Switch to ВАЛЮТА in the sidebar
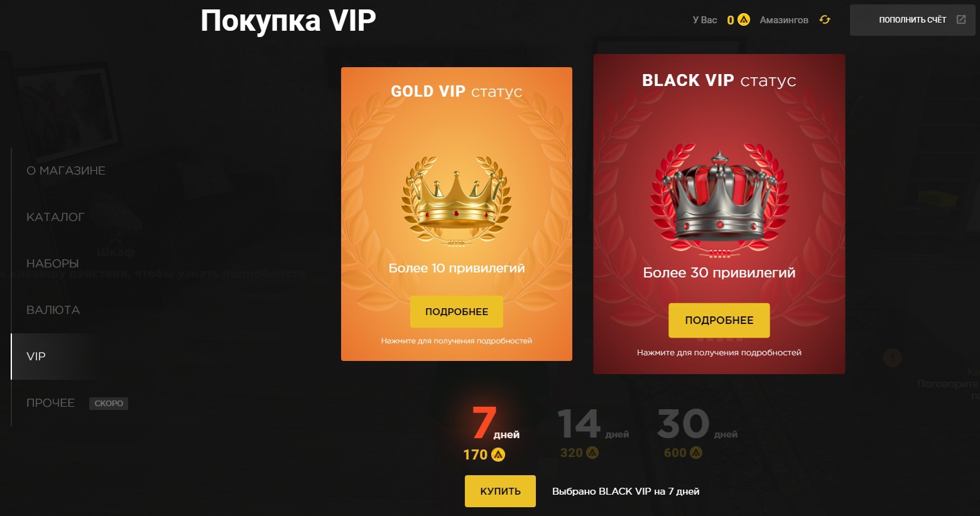The width and height of the screenshot is (980, 516). click(53, 310)
